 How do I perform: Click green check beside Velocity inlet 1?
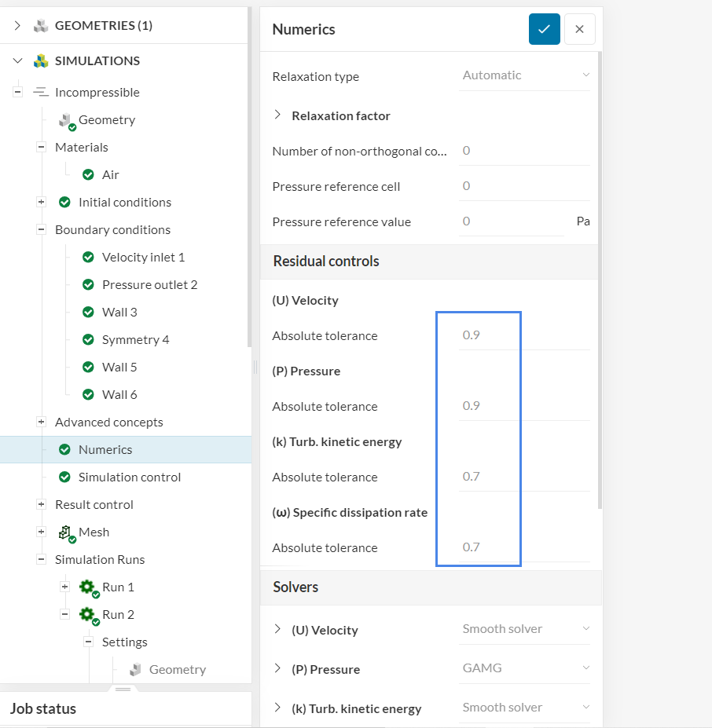pos(88,258)
